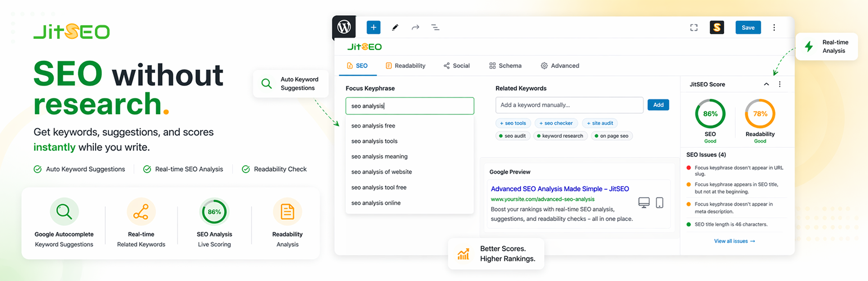Select the 'keyword research' keyword tag
Viewport: 868px width, 281px height.
[560, 136]
